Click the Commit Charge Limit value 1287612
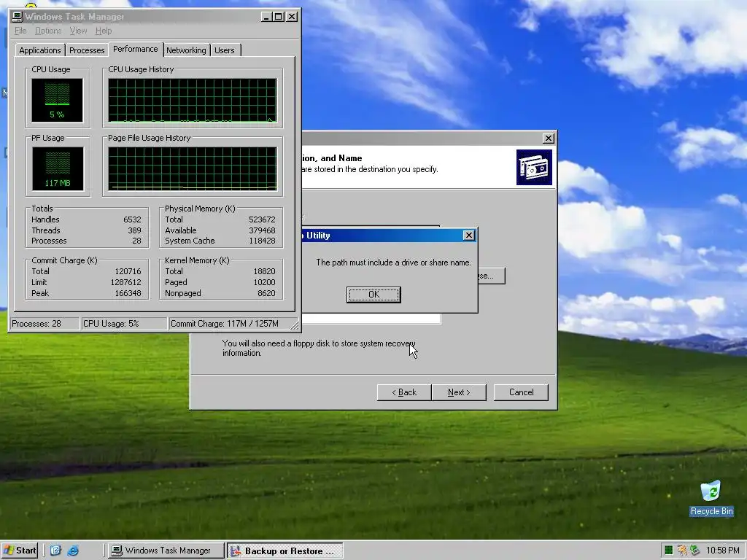The image size is (747, 560). [125, 282]
